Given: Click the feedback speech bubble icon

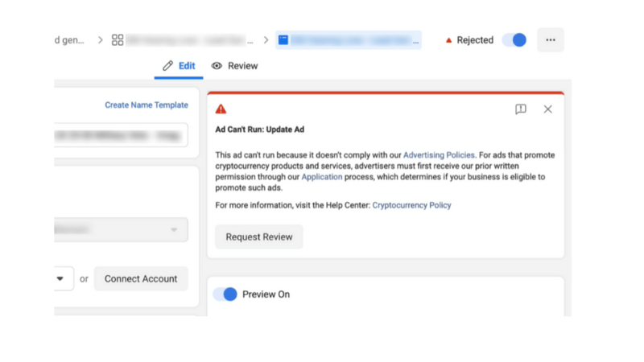Looking at the screenshot, I should point(521,109).
